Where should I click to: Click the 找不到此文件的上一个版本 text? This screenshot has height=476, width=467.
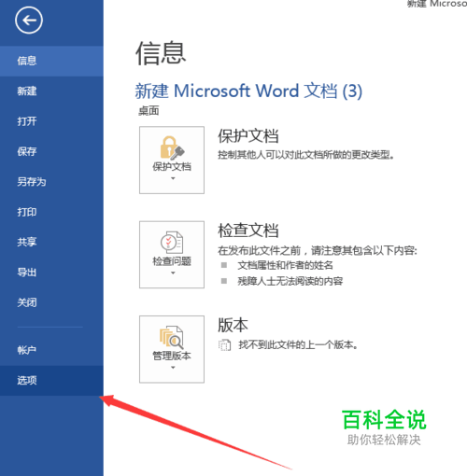(x=298, y=345)
